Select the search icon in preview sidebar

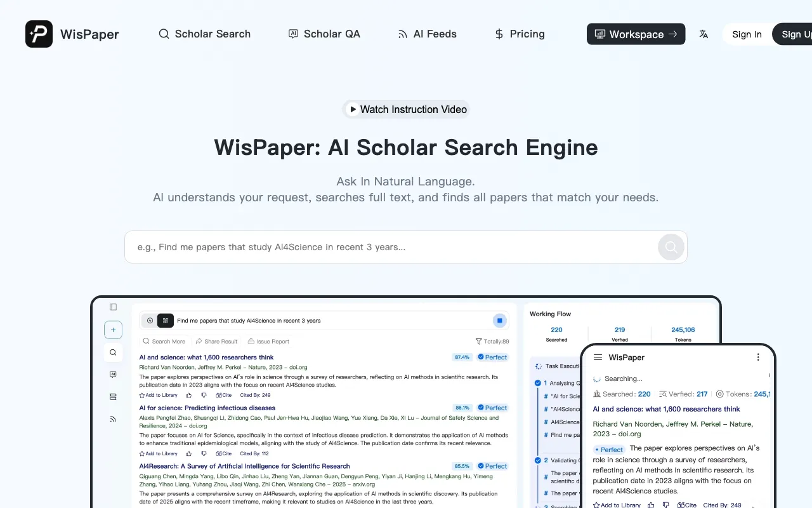[113, 352]
